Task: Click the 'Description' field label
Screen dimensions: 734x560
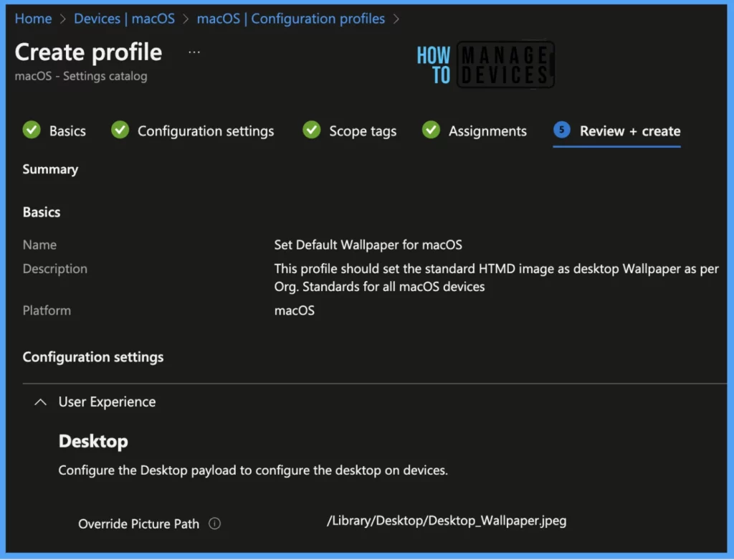Action: coord(54,269)
